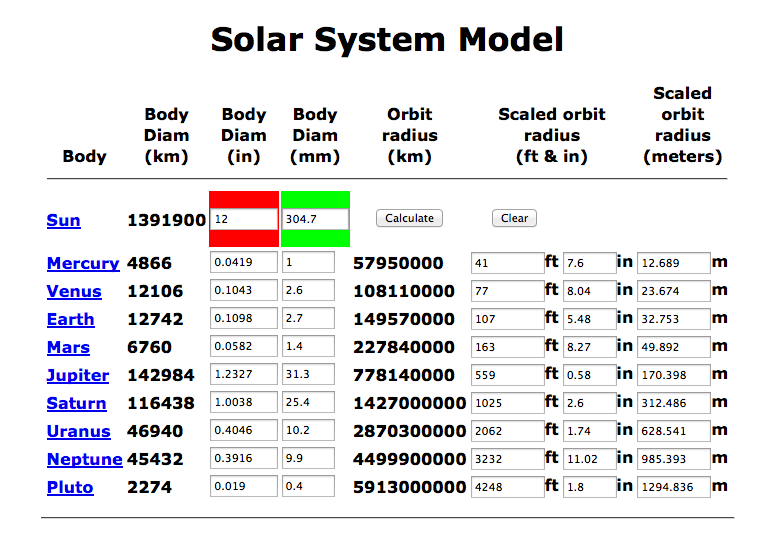
Task: Select Mars diameter inches field 0.0582
Action: pyautogui.click(x=244, y=346)
